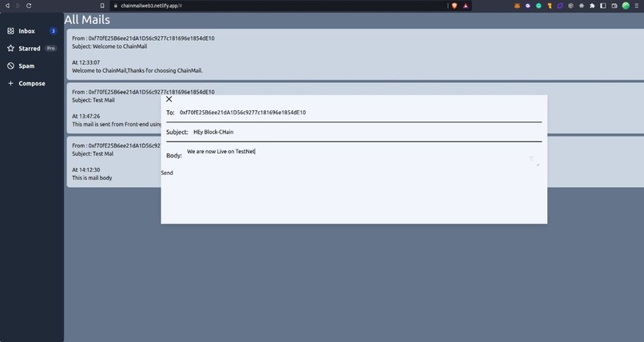This screenshot has height=342, width=644.
Task: Go forward in the browser
Action: tap(18, 6)
